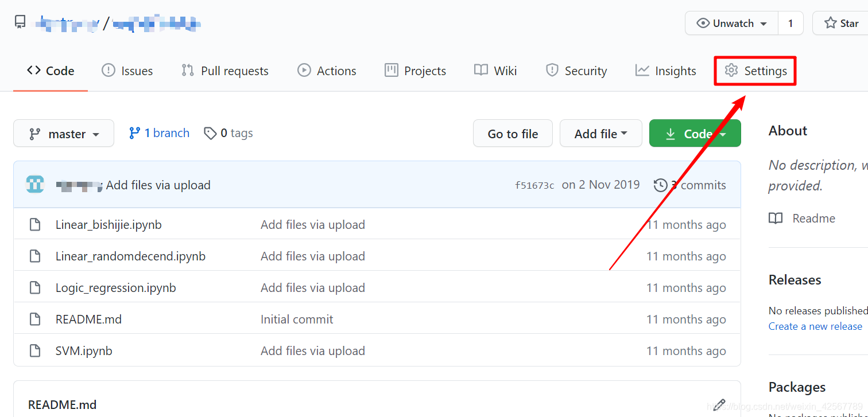Click the Pull requests icon
This screenshot has width=868, height=417.
pos(187,70)
